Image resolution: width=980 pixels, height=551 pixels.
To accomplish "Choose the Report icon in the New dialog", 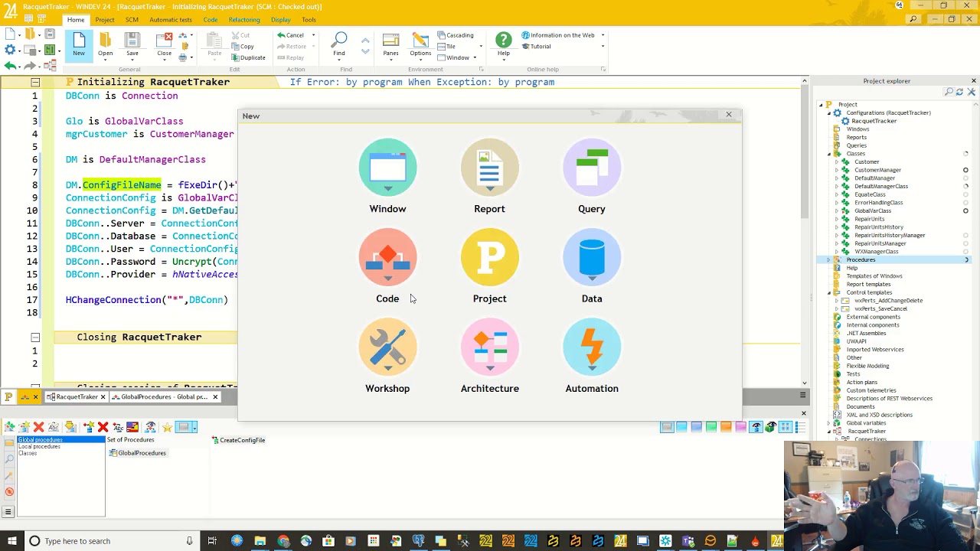I will pyautogui.click(x=489, y=168).
